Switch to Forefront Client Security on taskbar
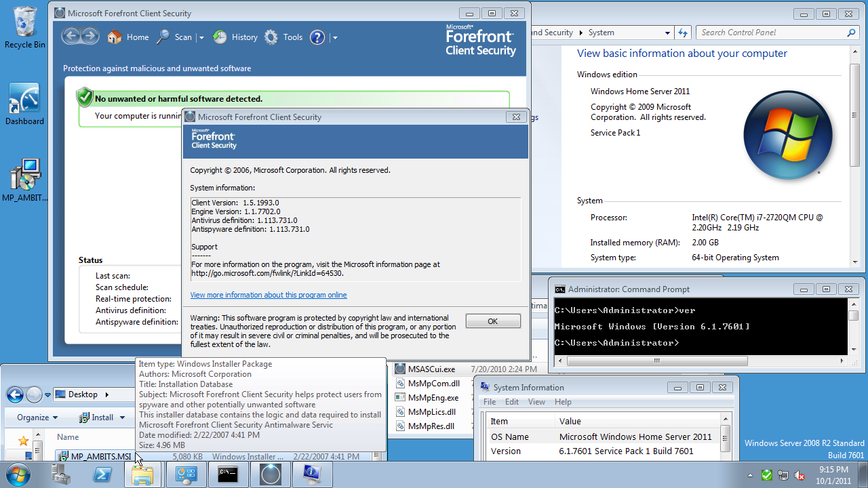 coord(269,475)
